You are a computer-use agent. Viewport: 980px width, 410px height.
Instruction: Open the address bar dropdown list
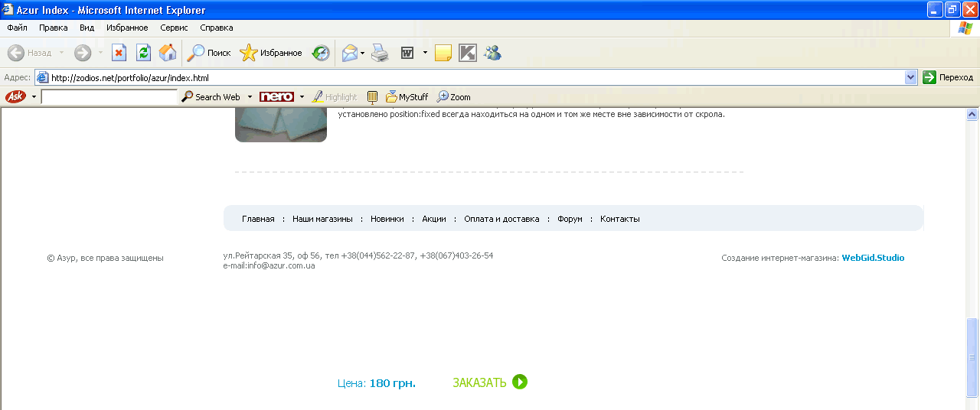(x=911, y=77)
